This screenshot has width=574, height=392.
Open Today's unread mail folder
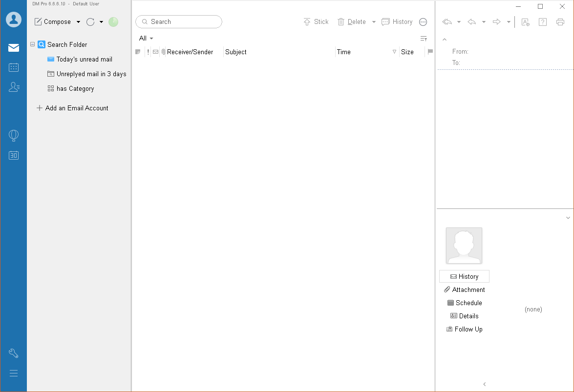click(80, 59)
